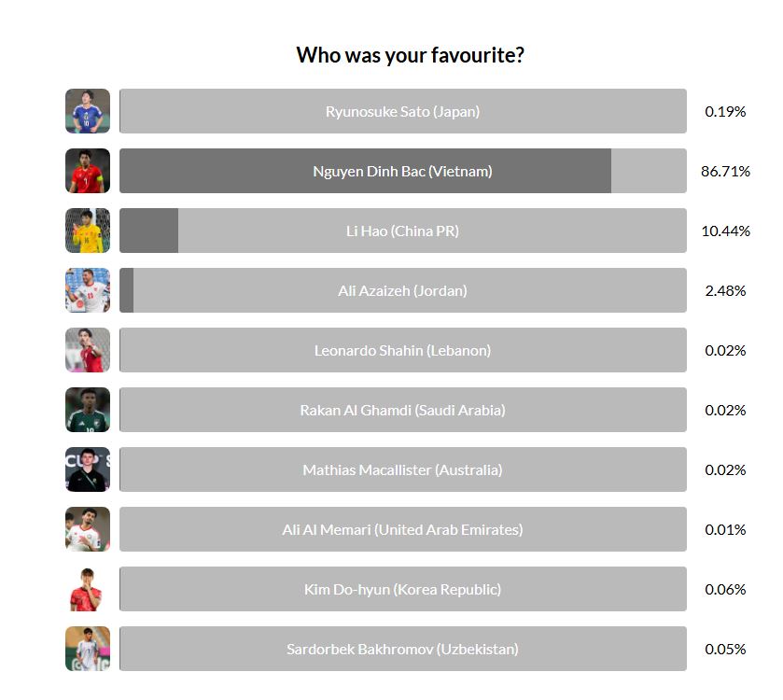The height and width of the screenshot is (700, 783).
Task: Click Mathias Macallister's player photo
Action: (x=88, y=469)
